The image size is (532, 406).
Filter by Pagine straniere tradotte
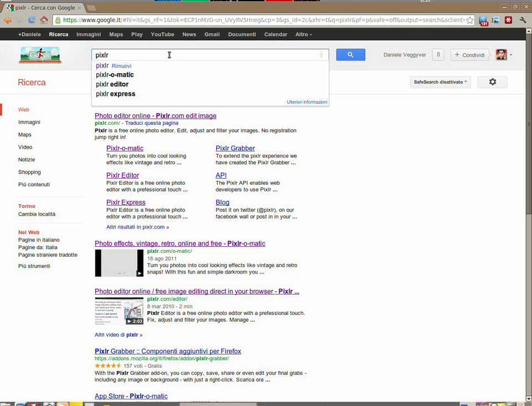tap(48, 255)
